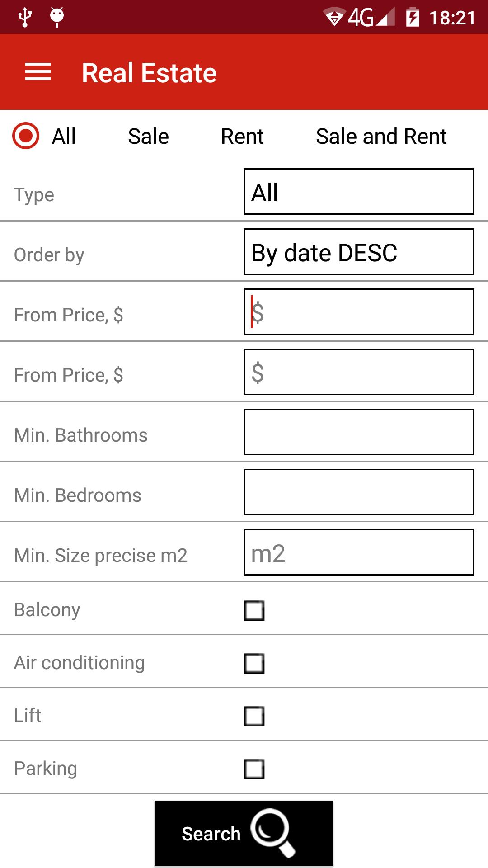Tap the battery charging icon
This screenshot has width=488, height=868.
pyautogui.click(x=413, y=17)
